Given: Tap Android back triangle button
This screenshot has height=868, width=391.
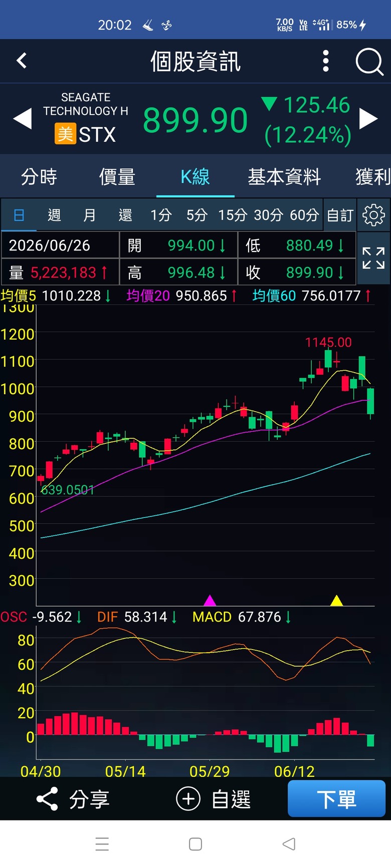Looking at the screenshot, I should pos(289,844).
